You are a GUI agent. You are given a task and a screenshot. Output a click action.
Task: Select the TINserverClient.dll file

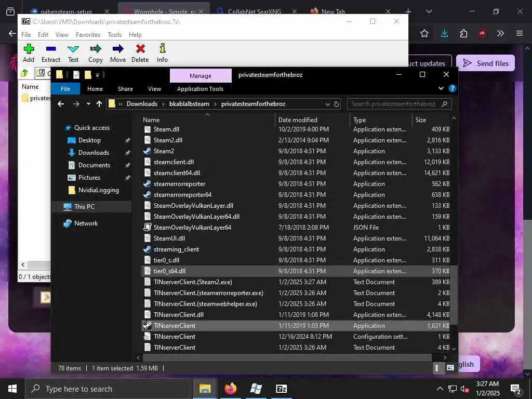(x=296, y=315)
